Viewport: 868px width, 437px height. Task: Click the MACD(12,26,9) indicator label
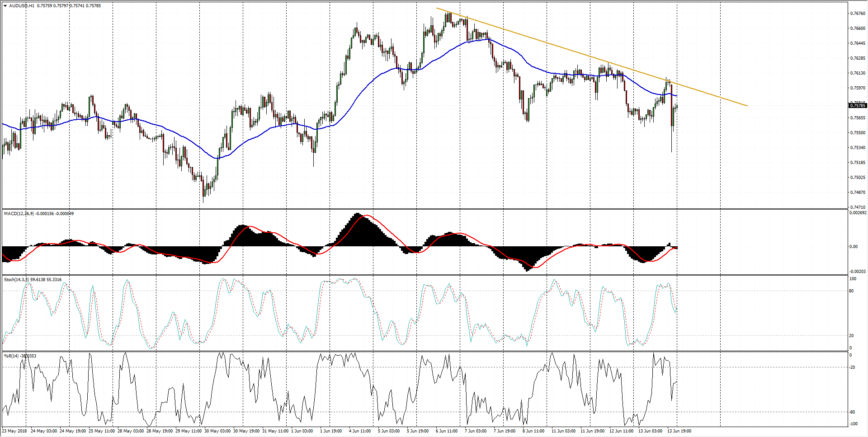tap(19, 213)
